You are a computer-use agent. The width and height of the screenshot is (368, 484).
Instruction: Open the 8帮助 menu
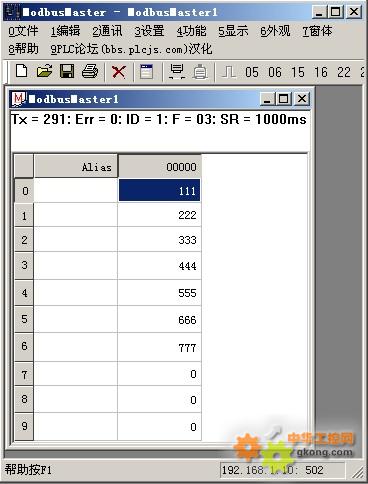[23, 49]
